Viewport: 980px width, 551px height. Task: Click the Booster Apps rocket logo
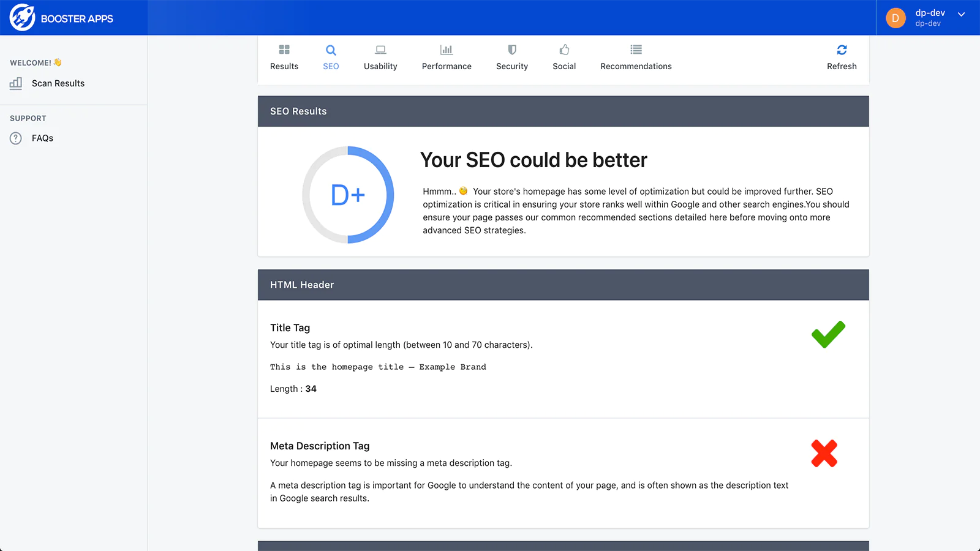22,18
